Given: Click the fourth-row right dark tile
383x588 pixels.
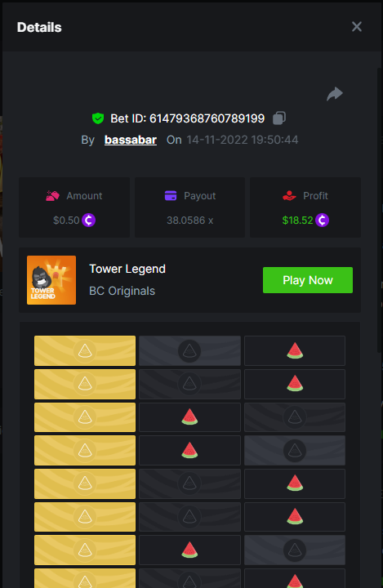Looking at the screenshot, I should (295, 450).
